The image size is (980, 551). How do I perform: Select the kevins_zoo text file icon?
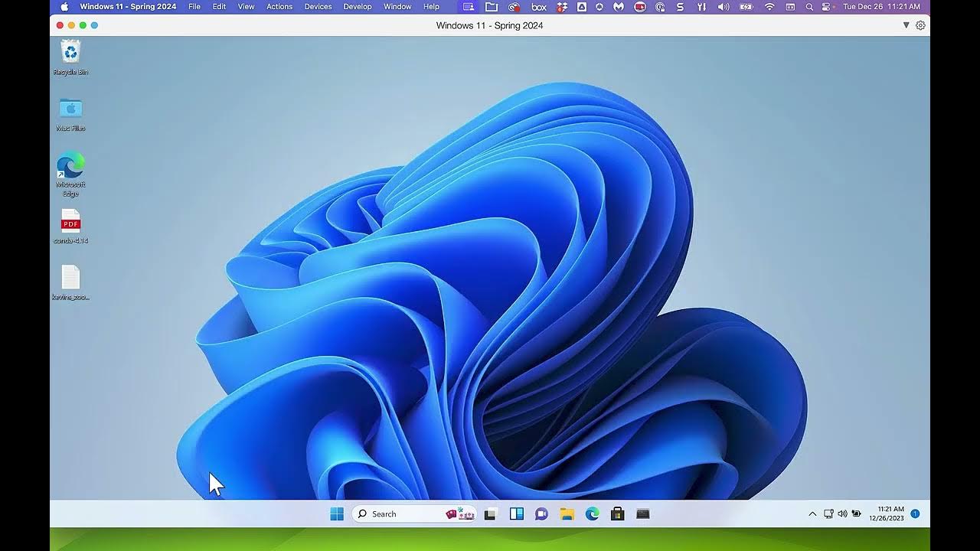70,283
